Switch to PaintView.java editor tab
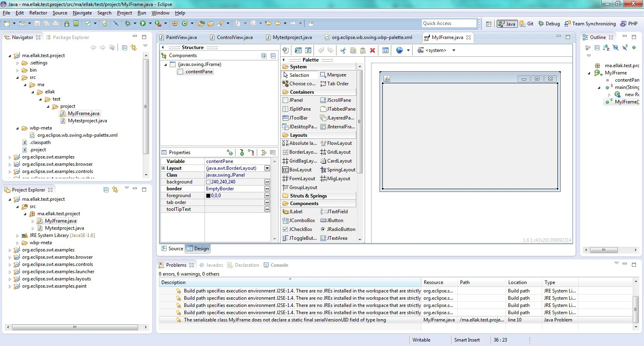The height and width of the screenshot is (346, 644). [178, 37]
